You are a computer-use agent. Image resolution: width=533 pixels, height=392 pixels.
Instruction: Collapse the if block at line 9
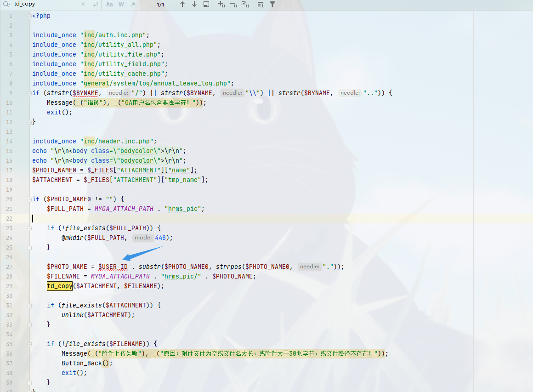click(29, 93)
